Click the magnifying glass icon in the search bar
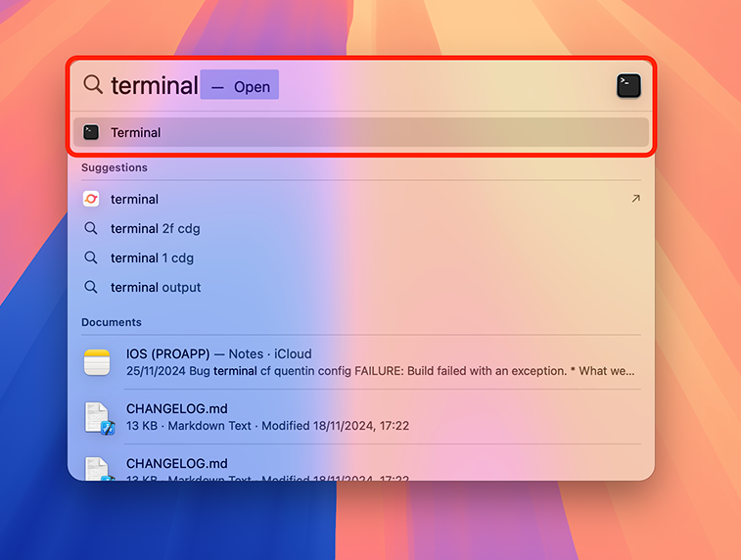This screenshot has width=741, height=560. point(93,85)
